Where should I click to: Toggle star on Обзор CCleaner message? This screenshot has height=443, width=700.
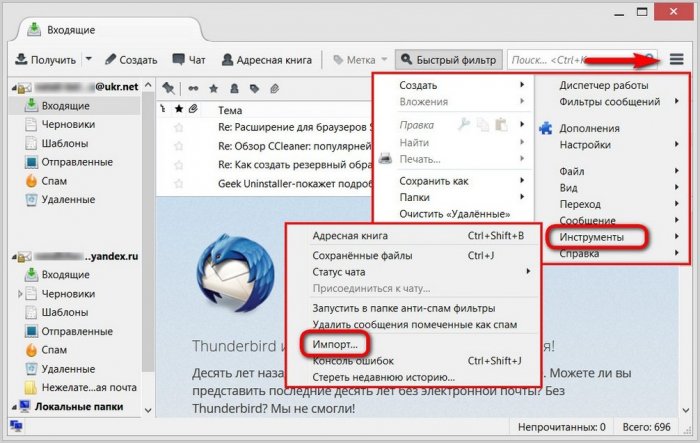click(x=179, y=146)
